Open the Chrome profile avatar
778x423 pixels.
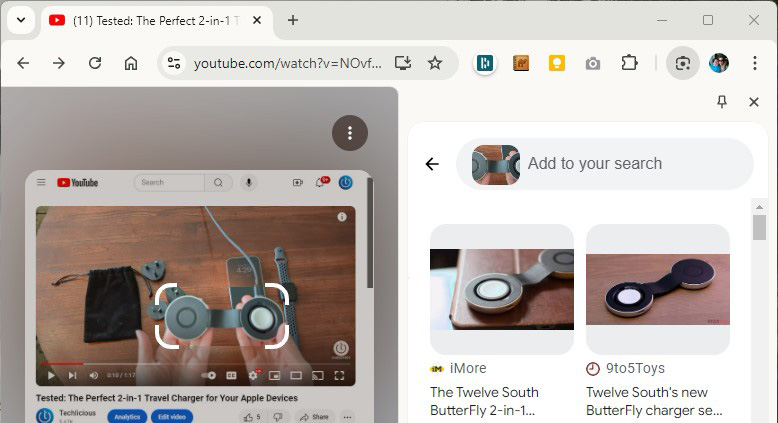coord(718,63)
